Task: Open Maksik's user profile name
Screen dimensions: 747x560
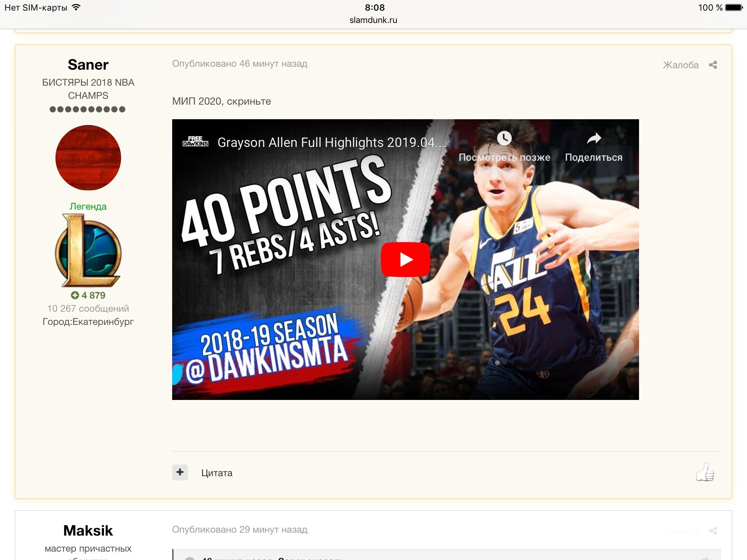Action: [x=88, y=530]
